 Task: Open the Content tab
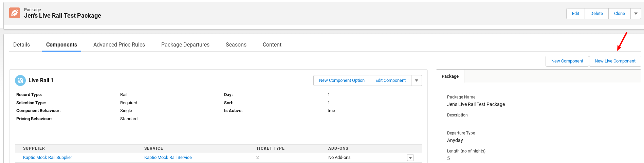pos(272,45)
